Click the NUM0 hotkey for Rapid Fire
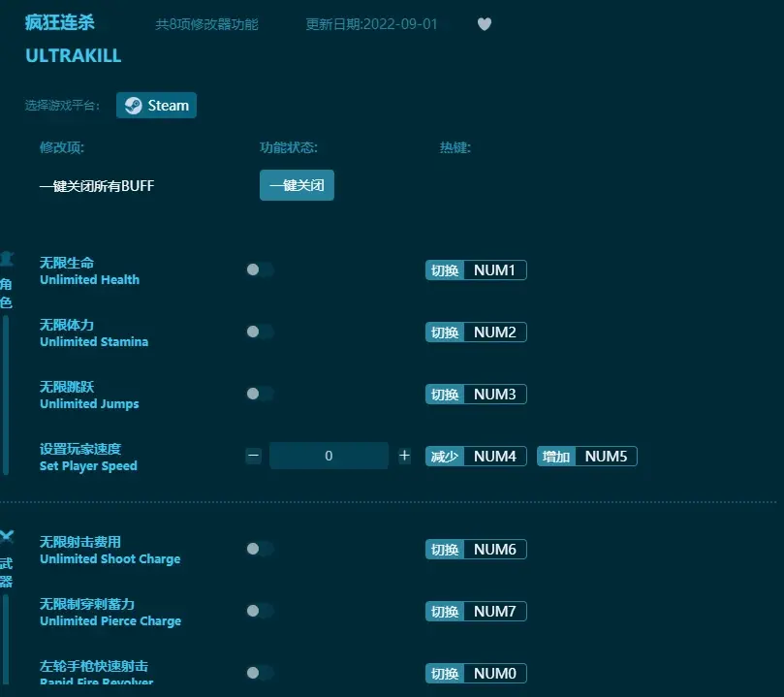The height and width of the screenshot is (697, 784). click(x=494, y=674)
